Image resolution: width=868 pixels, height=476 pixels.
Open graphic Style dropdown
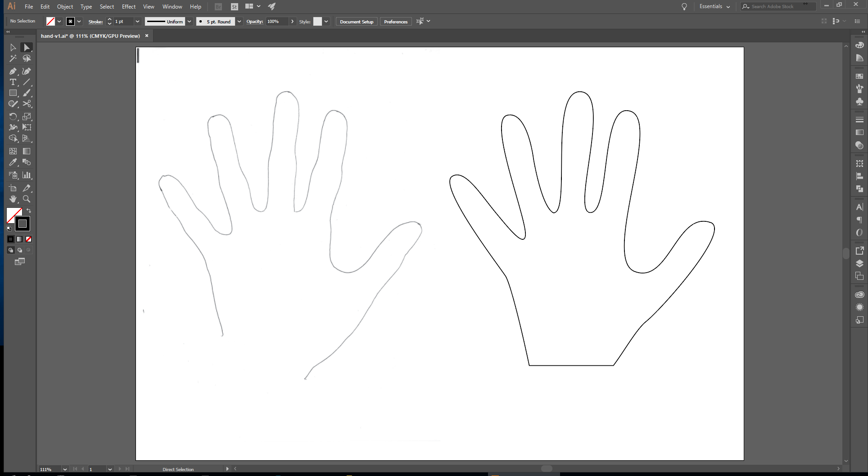[326, 22]
